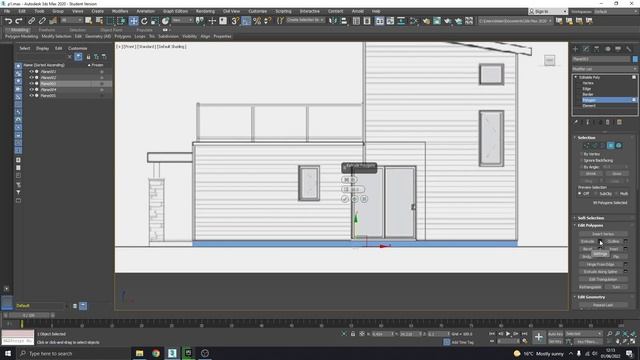Toggle visibility eye of Plane001

(31, 71)
